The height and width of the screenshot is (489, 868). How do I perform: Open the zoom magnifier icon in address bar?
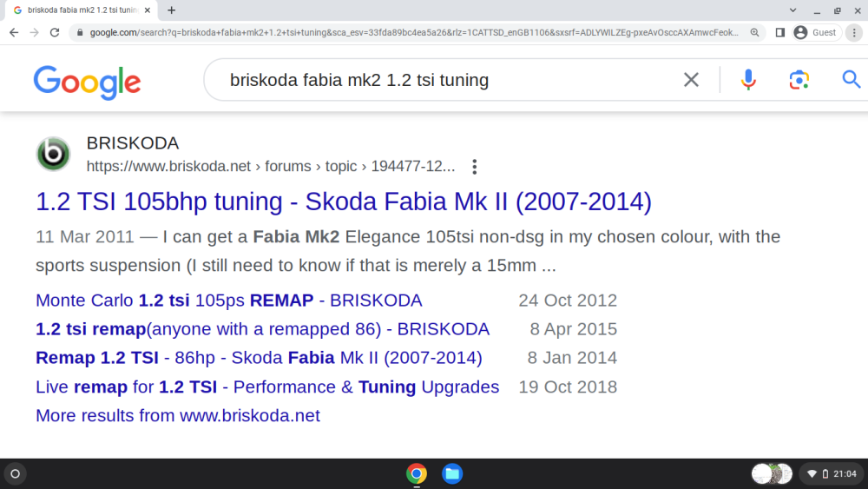pos(754,33)
